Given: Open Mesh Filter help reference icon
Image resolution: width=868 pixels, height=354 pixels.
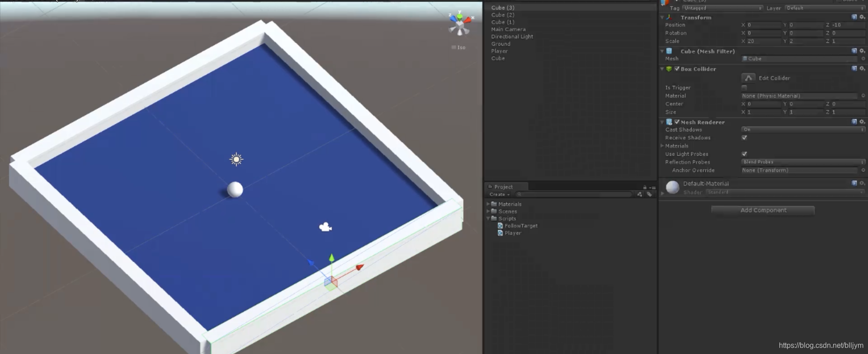Looking at the screenshot, I should (854, 51).
